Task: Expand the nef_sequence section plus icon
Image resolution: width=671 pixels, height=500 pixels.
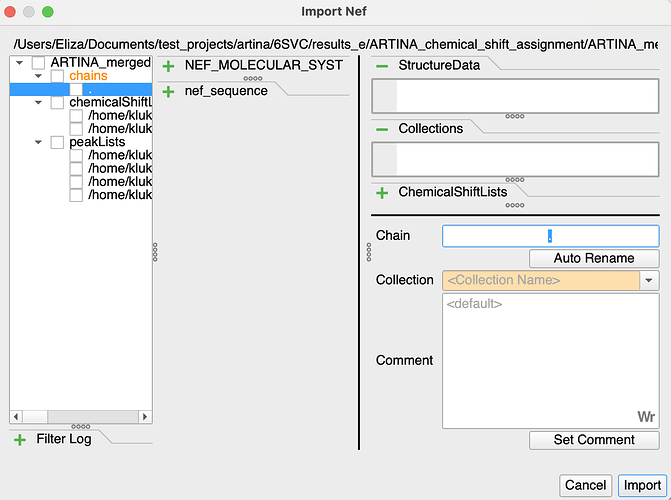Action: pos(168,91)
